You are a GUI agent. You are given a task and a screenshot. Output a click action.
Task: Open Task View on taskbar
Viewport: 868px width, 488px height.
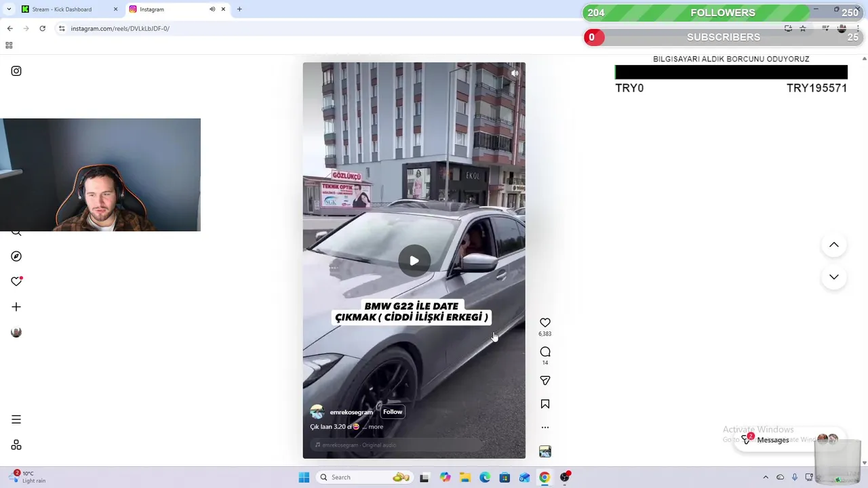point(424,477)
